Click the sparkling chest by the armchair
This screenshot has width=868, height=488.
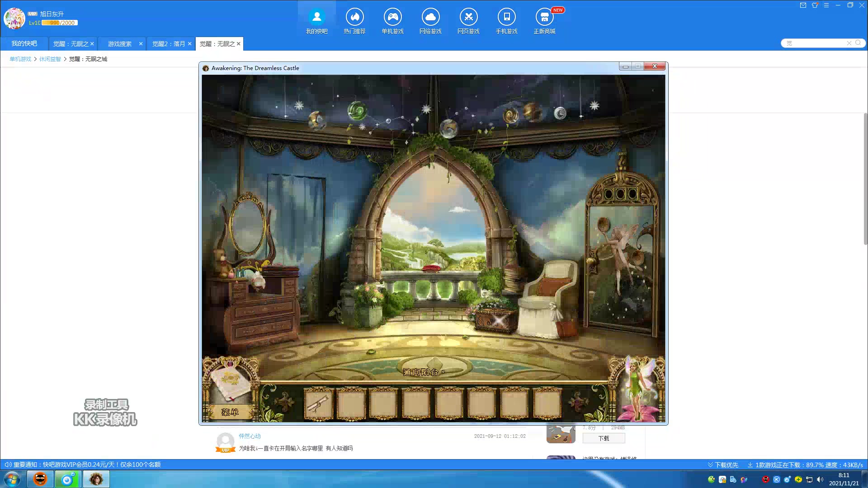pos(496,319)
